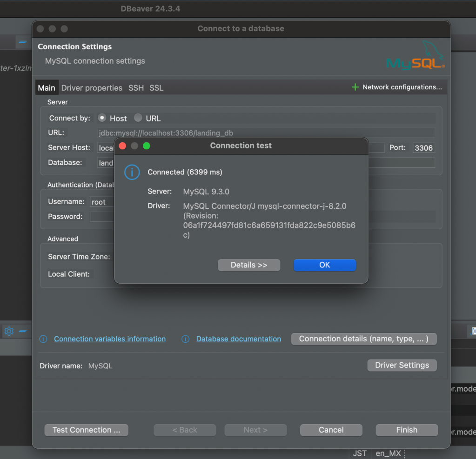Select the Host radio button
Viewport: 476px width, 459px height.
tap(102, 118)
